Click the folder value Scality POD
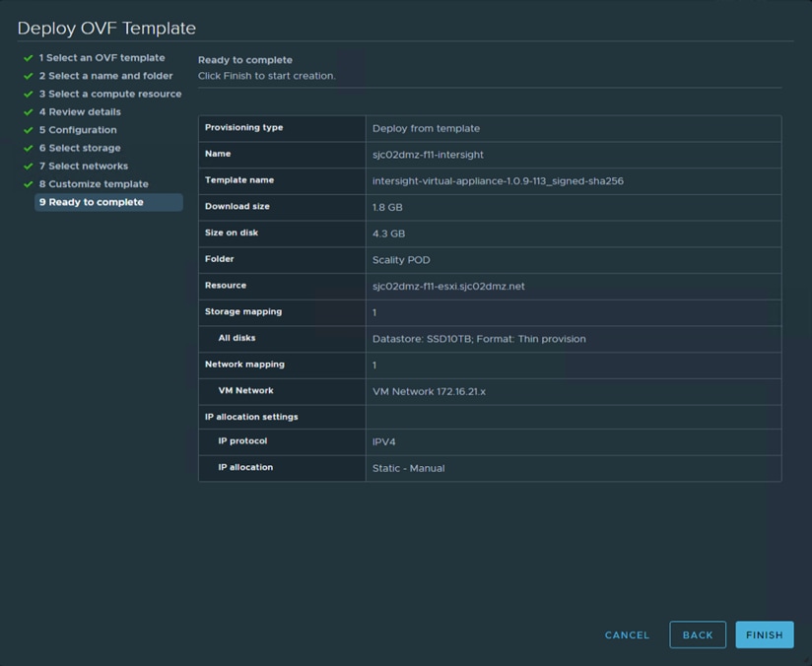The image size is (812, 666). point(401,260)
